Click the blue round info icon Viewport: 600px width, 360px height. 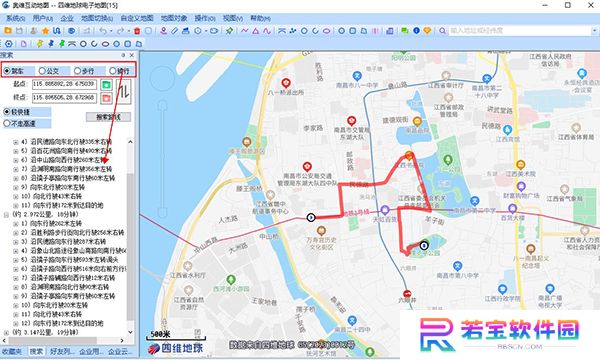pyautogui.click(x=416, y=31)
